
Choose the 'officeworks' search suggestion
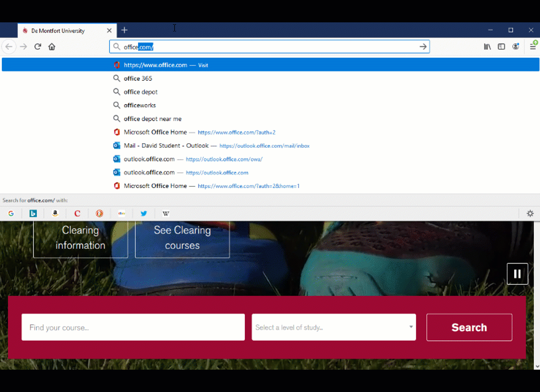pyautogui.click(x=270, y=105)
